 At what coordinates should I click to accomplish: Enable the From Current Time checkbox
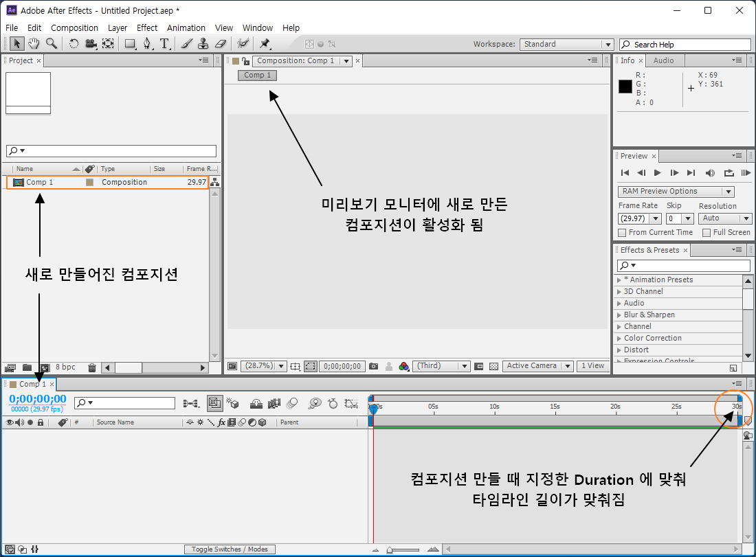tap(622, 233)
